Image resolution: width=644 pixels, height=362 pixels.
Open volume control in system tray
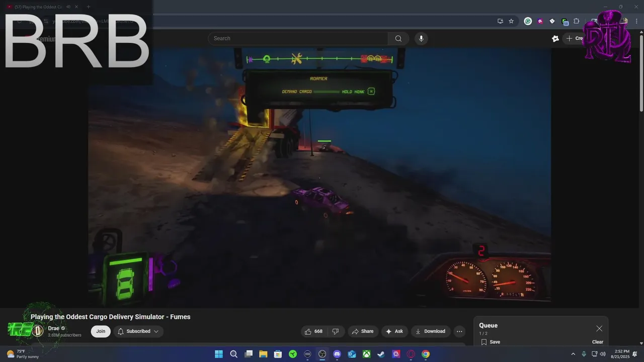point(603,354)
